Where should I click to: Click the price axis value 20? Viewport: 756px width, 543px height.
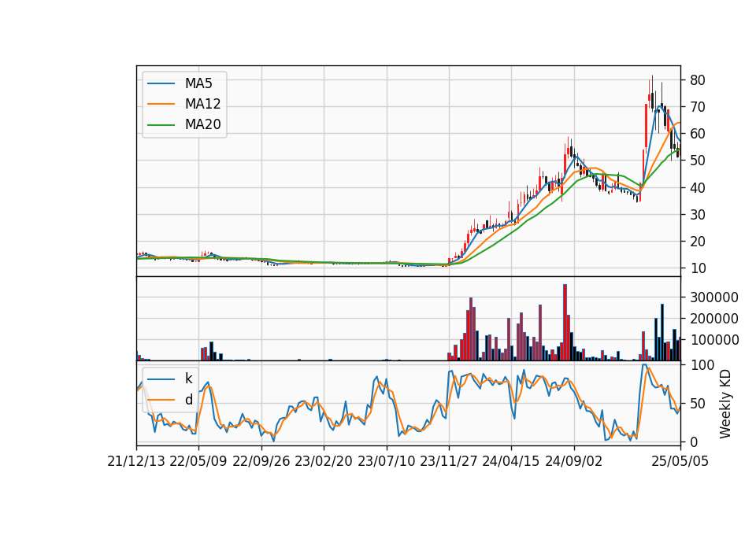coord(698,242)
